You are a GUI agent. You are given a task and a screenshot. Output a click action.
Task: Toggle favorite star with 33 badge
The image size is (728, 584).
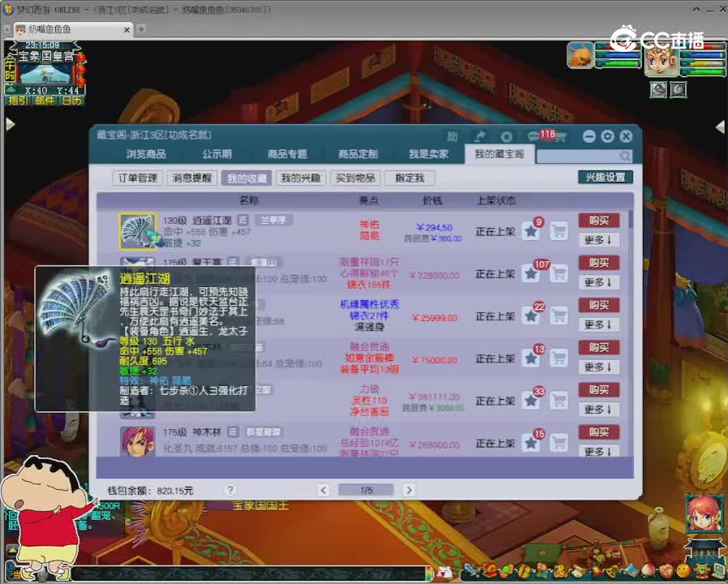(531, 401)
